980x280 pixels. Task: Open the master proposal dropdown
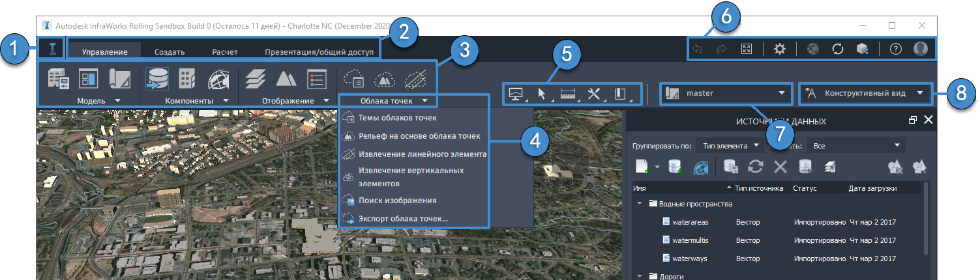click(725, 93)
